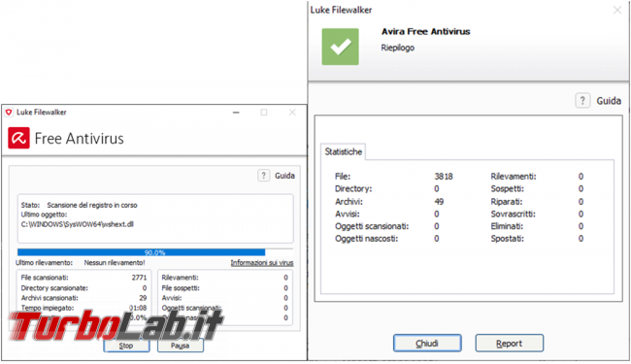Image resolution: width=631 pixels, height=364 pixels.
Task: Click the 'Rilevamenti:' label in statistics
Action: 514,176
